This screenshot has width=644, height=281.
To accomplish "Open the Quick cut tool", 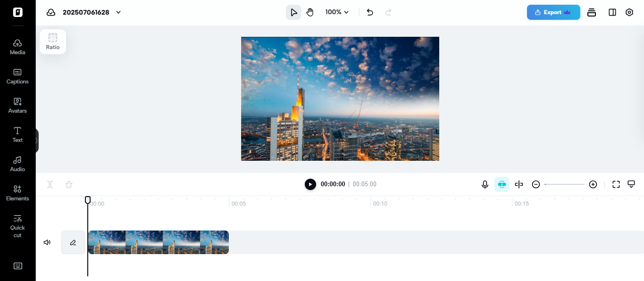I will [17, 225].
